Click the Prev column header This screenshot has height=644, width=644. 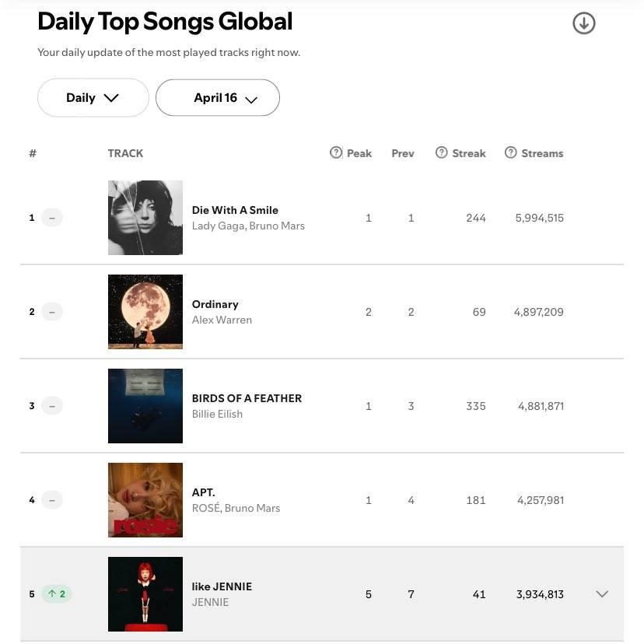point(403,153)
